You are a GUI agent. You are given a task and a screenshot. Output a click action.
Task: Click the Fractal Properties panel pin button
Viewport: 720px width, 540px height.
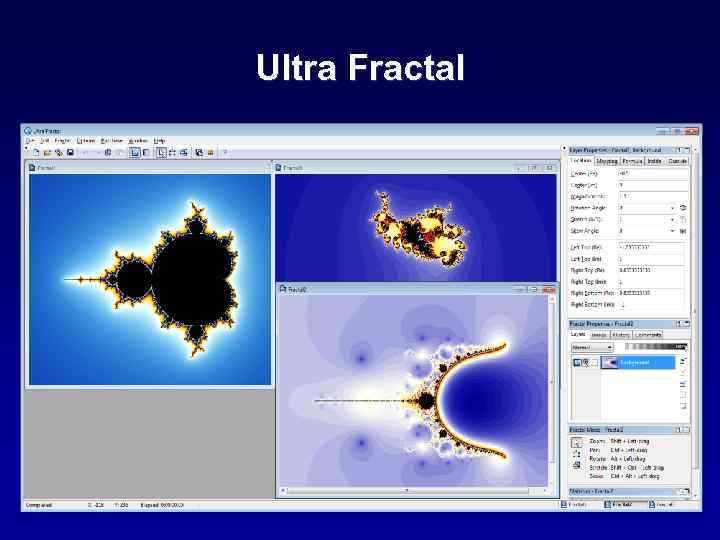point(680,324)
